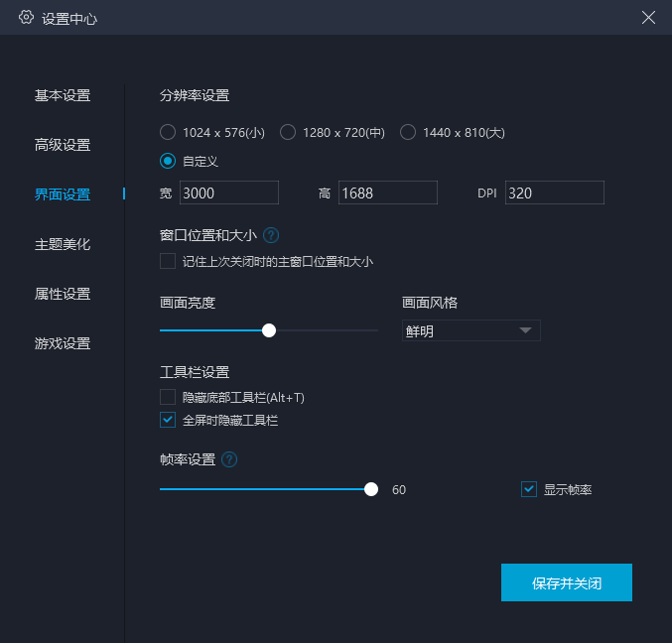Click the frame rate value 60

(399, 489)
